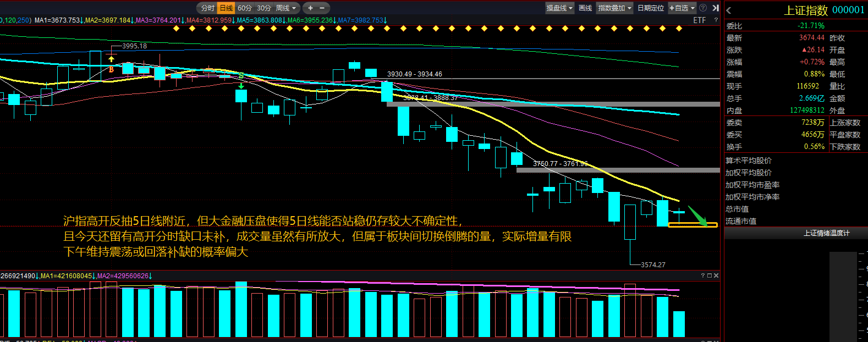Select the 内盘 value 127498312
Viewport: 868px width, 342px height.
click(x=807, y=111)
